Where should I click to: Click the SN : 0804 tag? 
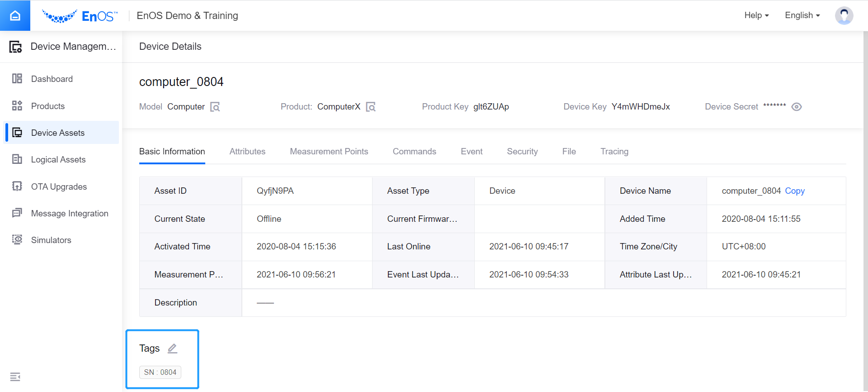click(160, 372)
